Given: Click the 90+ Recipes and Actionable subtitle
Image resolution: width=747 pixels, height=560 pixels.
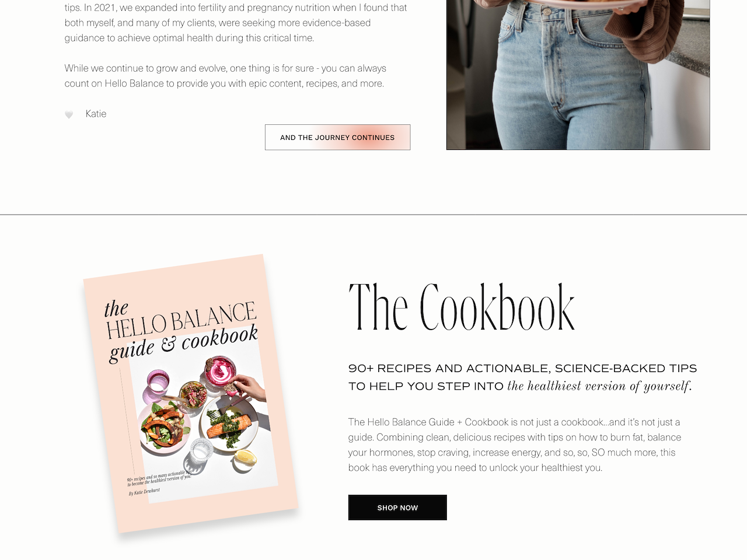Looking at the screenshot, I should pos(522,377).
